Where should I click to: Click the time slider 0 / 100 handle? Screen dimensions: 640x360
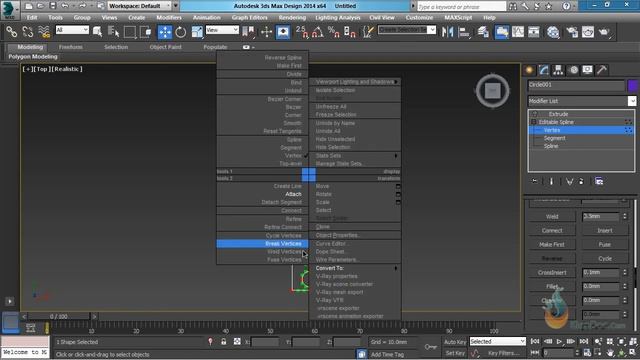(x=59, y=316)
